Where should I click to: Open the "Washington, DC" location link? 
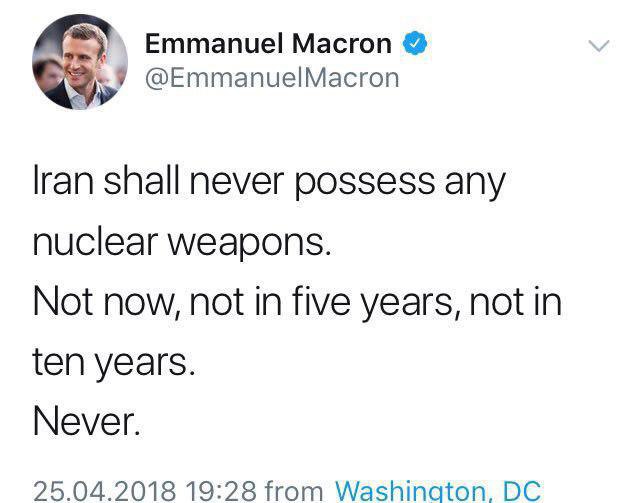pyautogui.click(x=437, y=491)
